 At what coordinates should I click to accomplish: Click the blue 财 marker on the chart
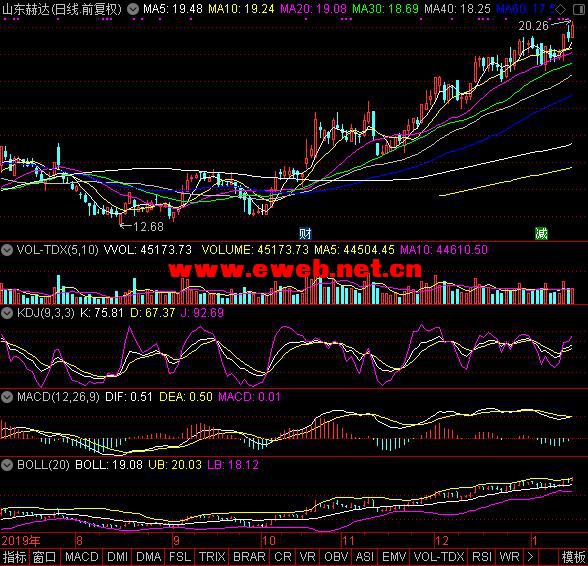(305, 233)
